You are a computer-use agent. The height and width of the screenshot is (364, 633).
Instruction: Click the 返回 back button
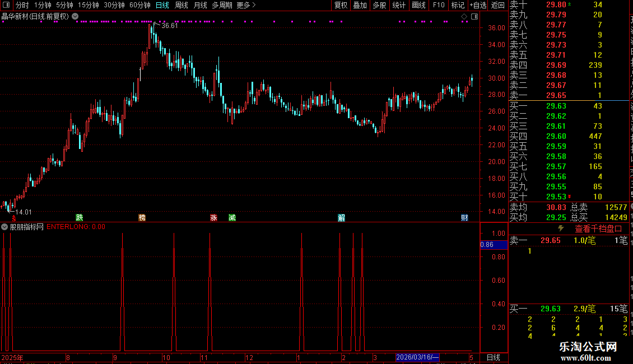point(498,5)
